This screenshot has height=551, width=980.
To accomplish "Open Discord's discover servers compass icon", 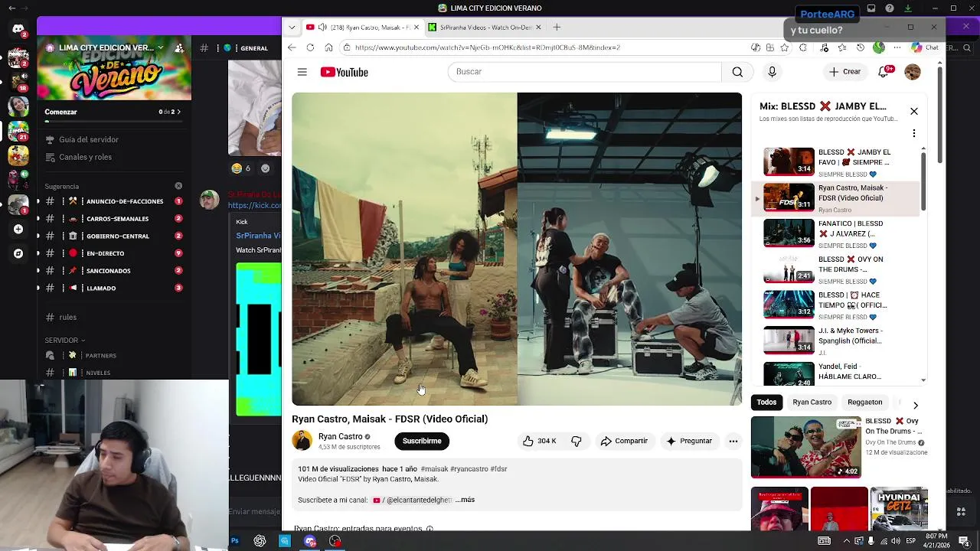I will (18, 253).
